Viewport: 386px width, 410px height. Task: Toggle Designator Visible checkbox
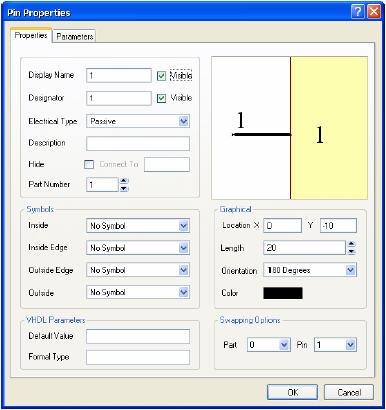point(161,98)
